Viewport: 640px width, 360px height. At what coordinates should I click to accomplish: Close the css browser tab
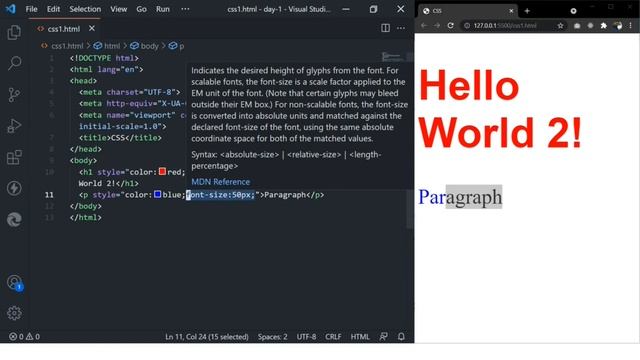tap(511, 11)
